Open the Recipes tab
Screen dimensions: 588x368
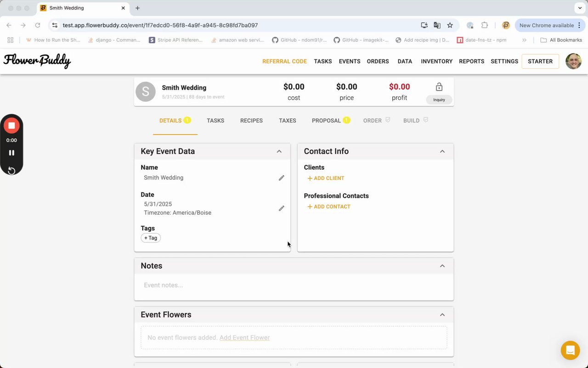[x=251, y=121]
